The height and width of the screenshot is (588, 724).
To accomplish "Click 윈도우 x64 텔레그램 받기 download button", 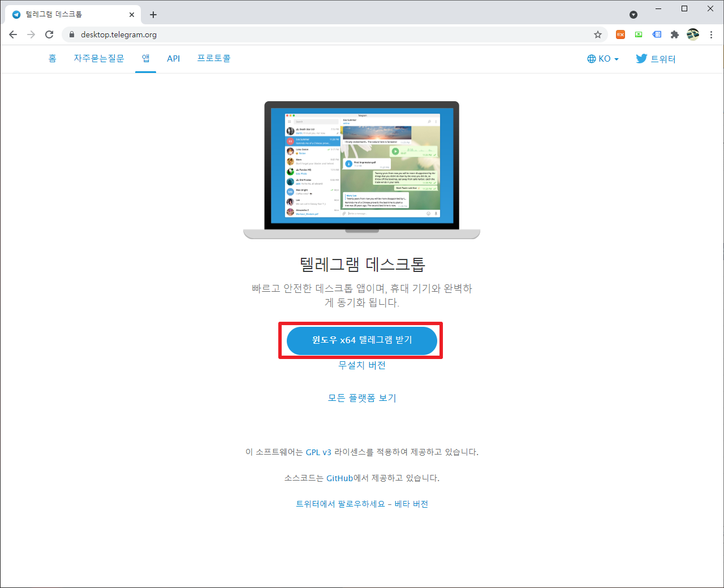I will tap(362, 340).
